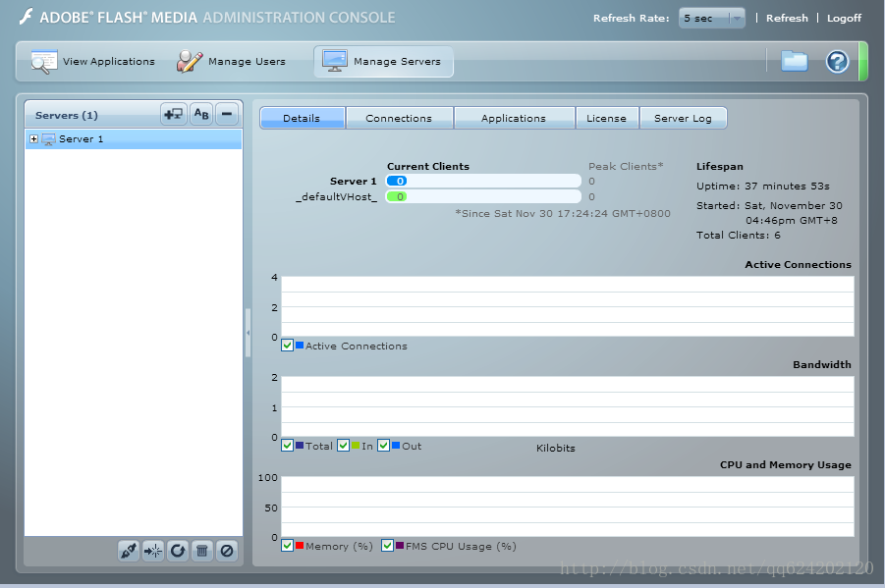Select the Server 1 tree label
Viewport: 885px width, 588px height.
(x=82, y=138)
